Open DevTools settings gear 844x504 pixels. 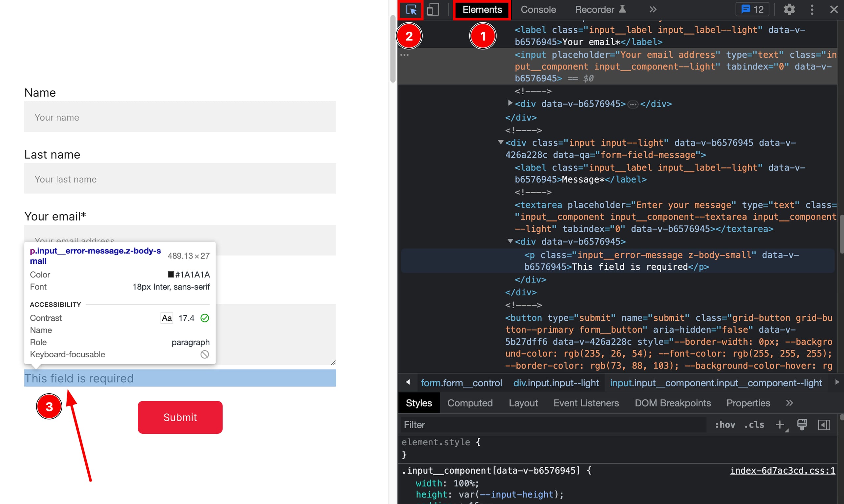(789, 10)
